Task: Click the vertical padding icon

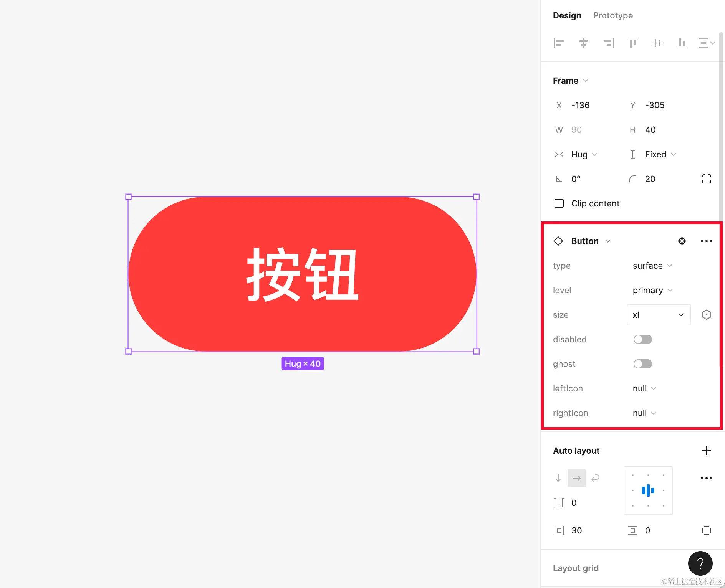Action: pyautogui.click(x=632, y=530)
